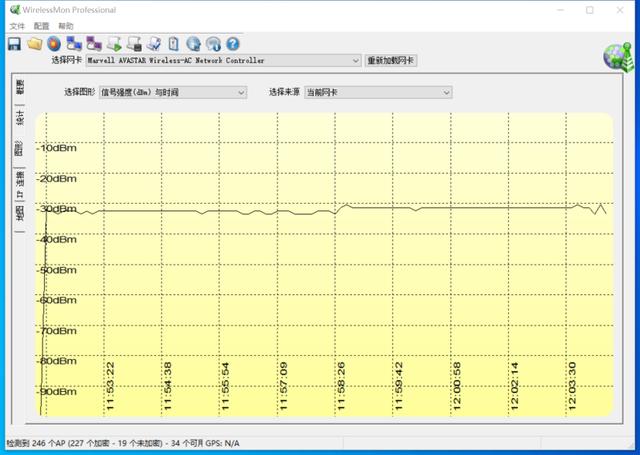Click the signal line at 11:58:26
Viewport: 640px width, 455px height.
click(341, 206)
